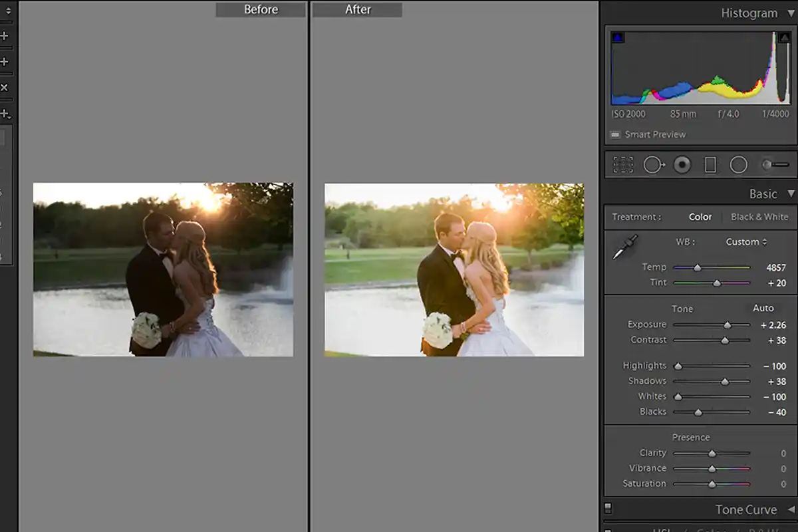Click the Blacks slider handle
Viewport: 798px width, 532px height.
click(x=698, y=412)
